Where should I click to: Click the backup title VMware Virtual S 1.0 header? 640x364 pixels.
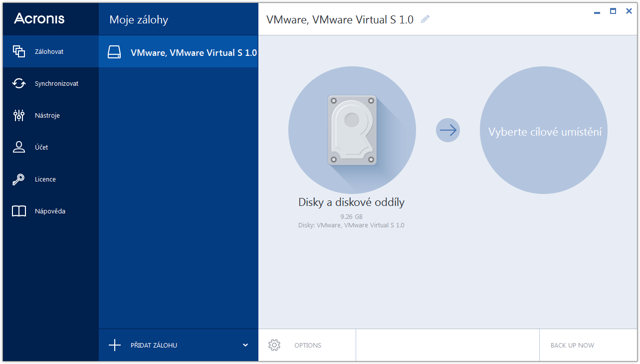(340, 19)
